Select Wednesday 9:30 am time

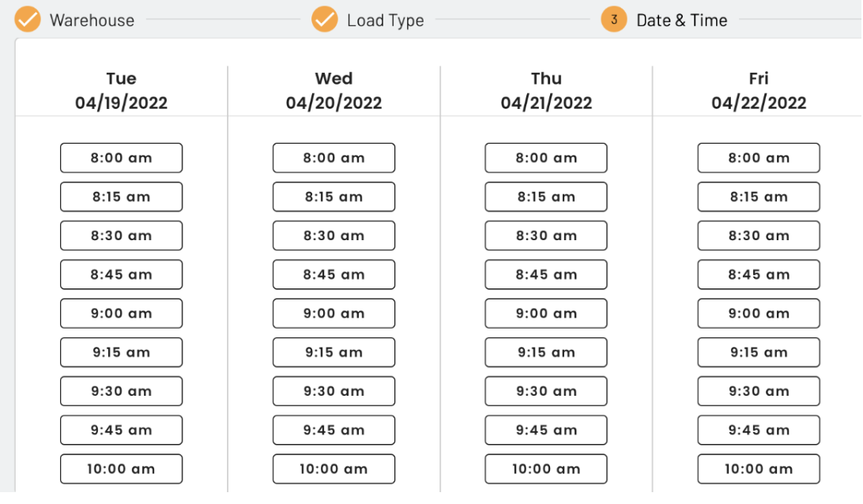334,391
